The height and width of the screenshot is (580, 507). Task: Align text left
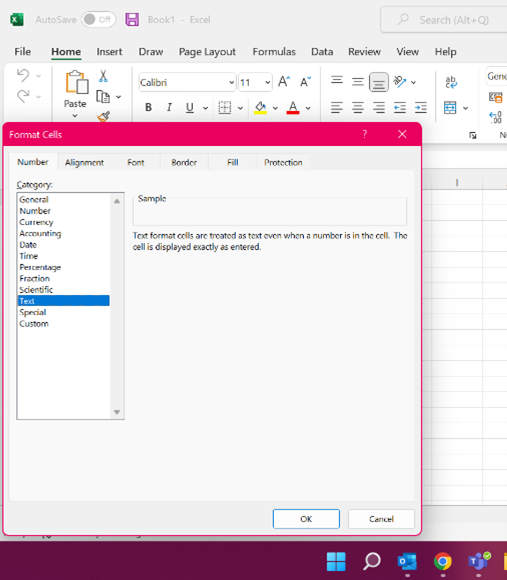pyautogui.click(x=337, y=108)
